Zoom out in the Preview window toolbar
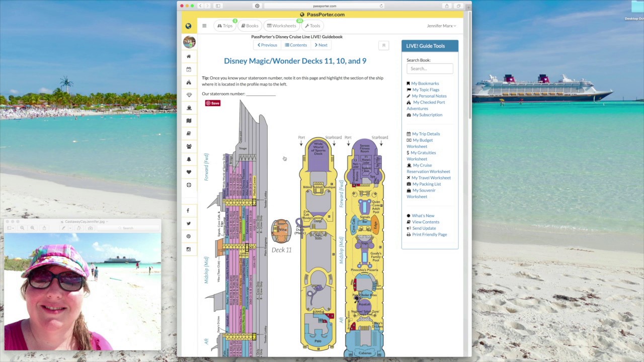The width and height of the screenshot is (644, 362). pyautogui.click(x=22, y=228)
